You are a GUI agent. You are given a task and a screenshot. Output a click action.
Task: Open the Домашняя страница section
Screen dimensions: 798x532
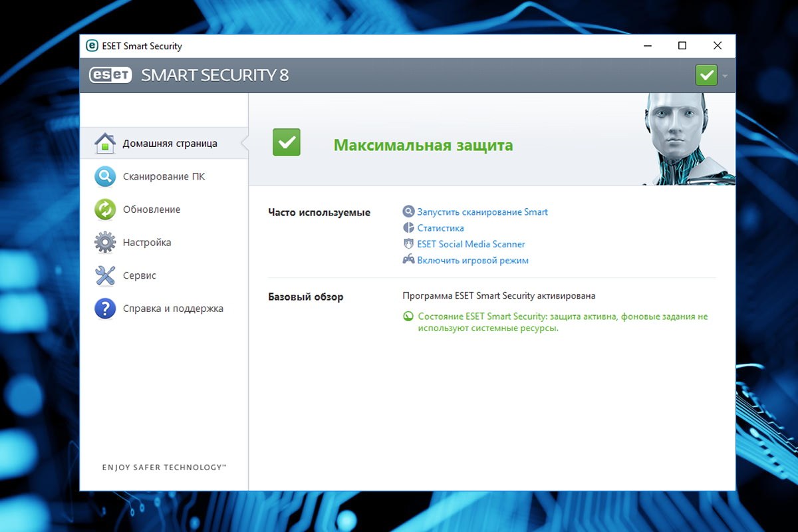click(164, 143)
